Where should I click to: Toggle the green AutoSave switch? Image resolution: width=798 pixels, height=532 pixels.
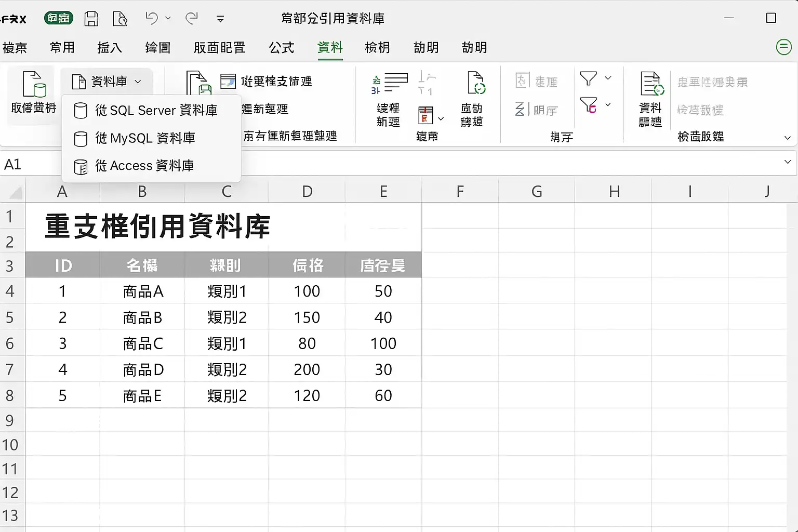59,18
